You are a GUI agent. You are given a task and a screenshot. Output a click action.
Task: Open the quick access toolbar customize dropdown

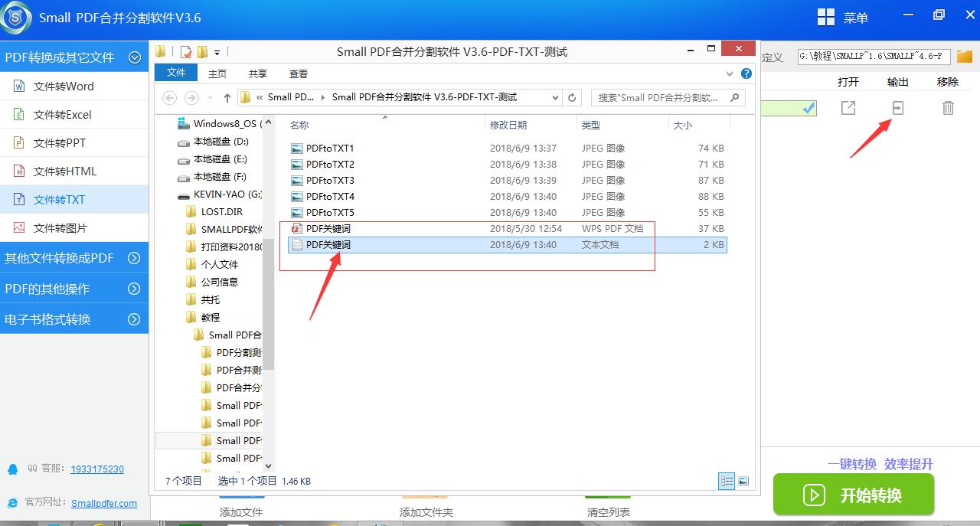pyautogui.click(x=217, y=53)
